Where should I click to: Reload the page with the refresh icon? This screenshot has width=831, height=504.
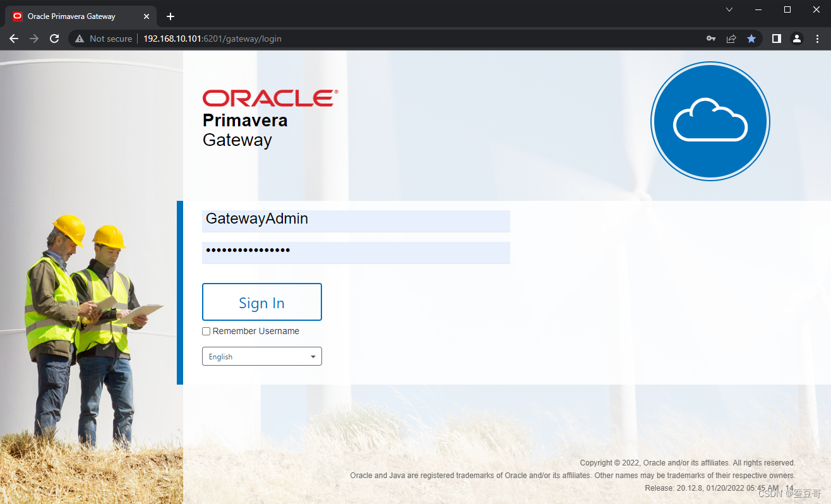pyautogui.click(x=54, y=39)
